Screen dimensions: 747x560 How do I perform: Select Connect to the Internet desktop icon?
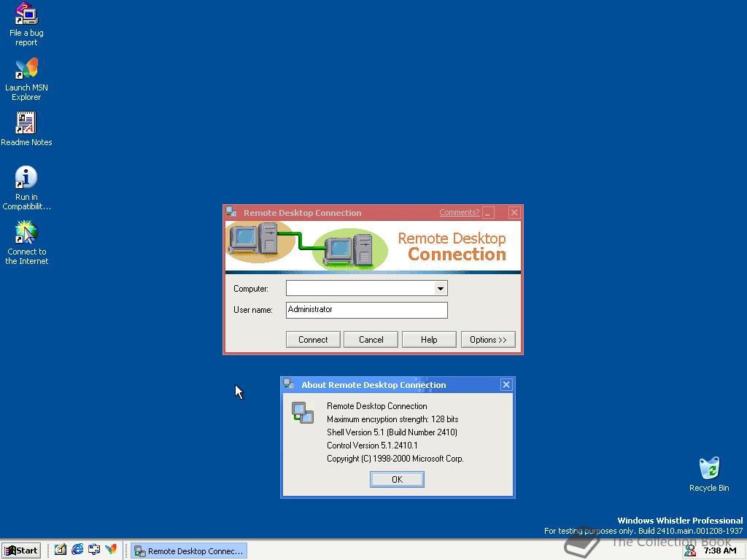point(26,243)
